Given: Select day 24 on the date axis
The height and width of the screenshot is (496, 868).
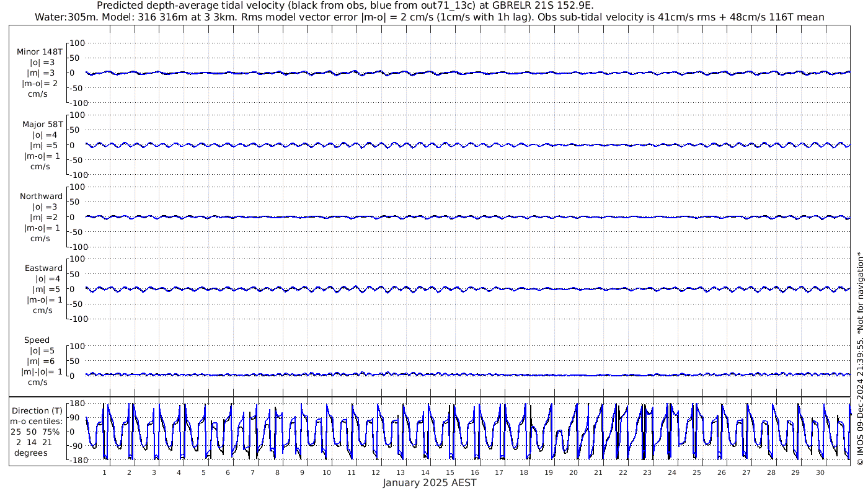Looking at the screenshot, I should 672,472.
